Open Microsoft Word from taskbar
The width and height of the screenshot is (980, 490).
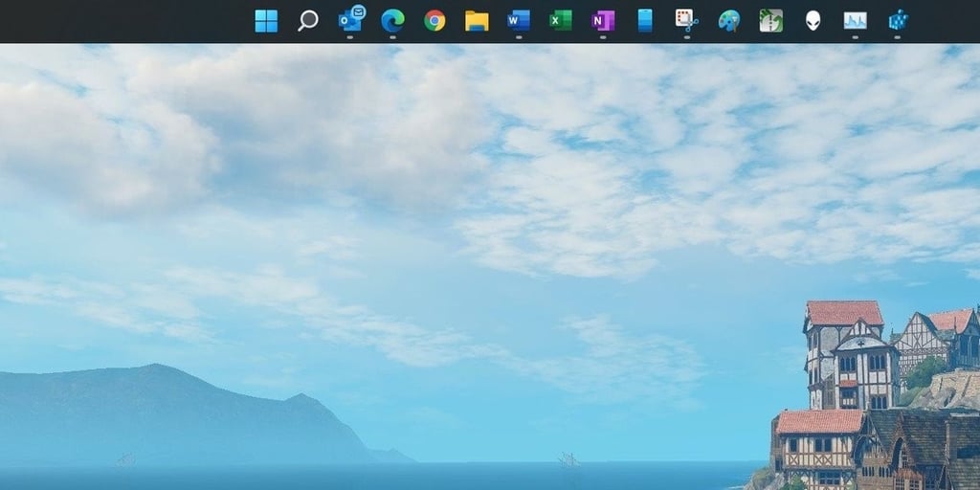pyautogui.click(x=518, y=21)
